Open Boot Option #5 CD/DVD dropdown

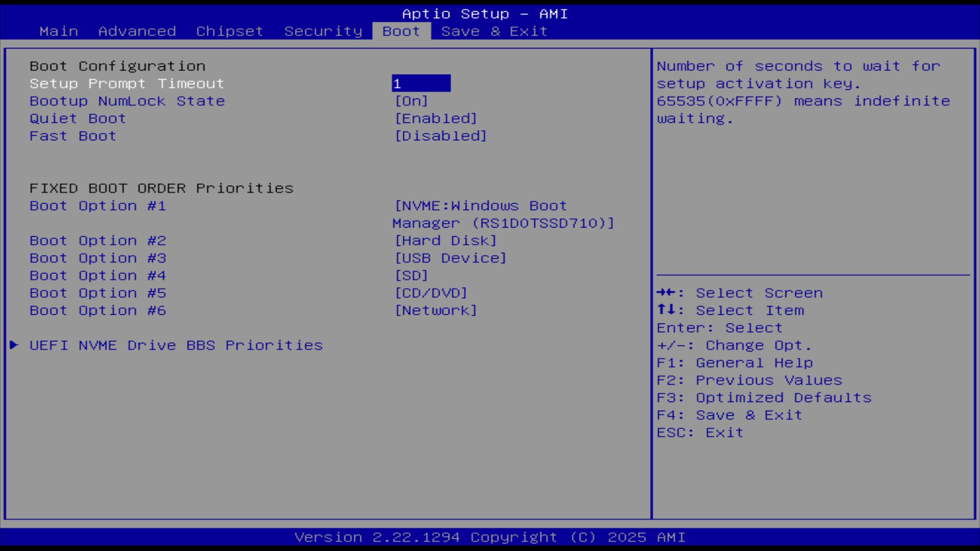431,293
